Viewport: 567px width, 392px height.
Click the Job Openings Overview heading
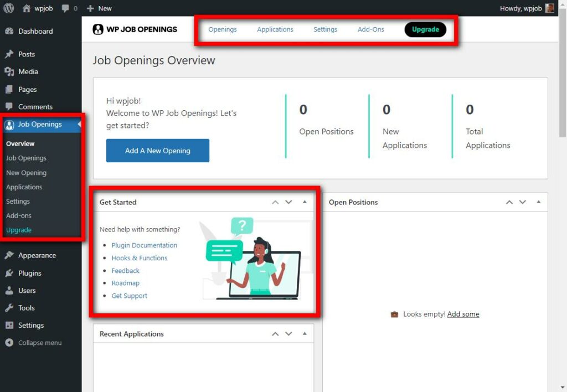[x=154, y=60]
